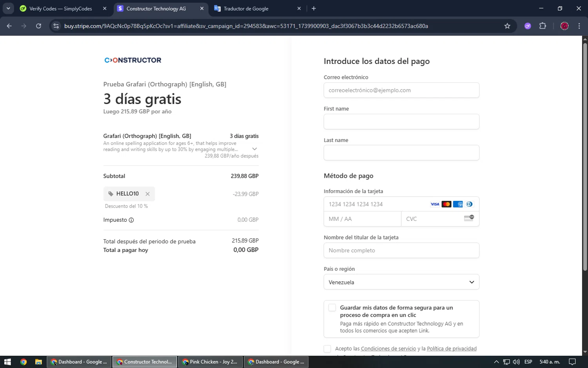The image size is (588, 368).
Task: Open File Explorer from the taskbar
Action: coord(38,362)
